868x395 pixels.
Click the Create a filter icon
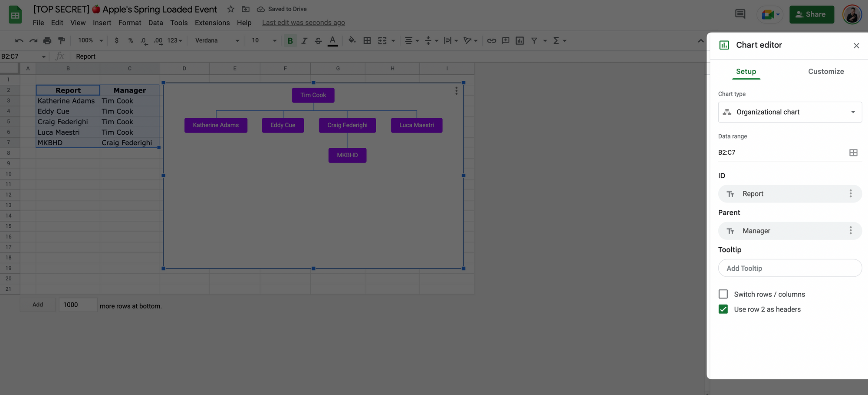click(534, 40)
